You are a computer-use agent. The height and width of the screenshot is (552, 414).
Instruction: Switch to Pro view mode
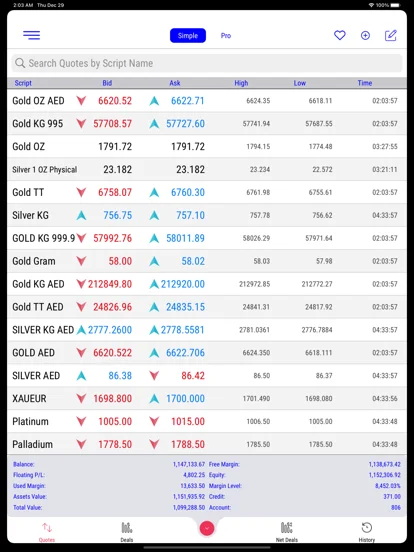[x=226, y=36]
